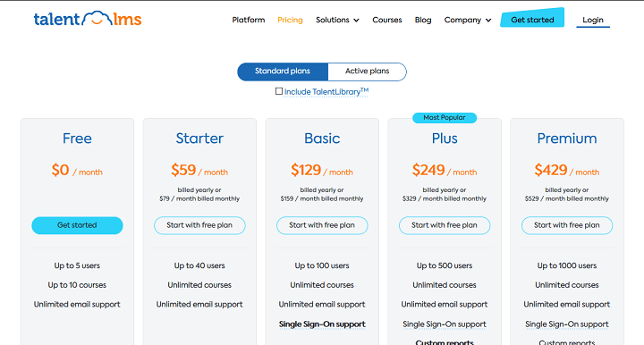Open the Blog page

[423, 20]
